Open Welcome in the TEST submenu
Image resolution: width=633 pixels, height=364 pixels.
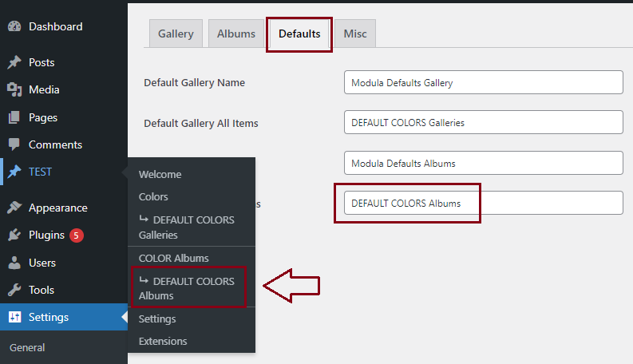click(x=160, y=174)
